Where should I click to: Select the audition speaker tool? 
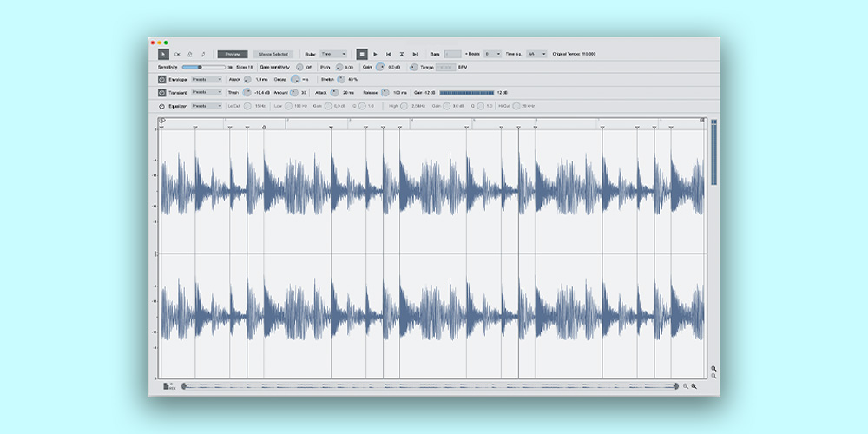click(x=190, y=54)
